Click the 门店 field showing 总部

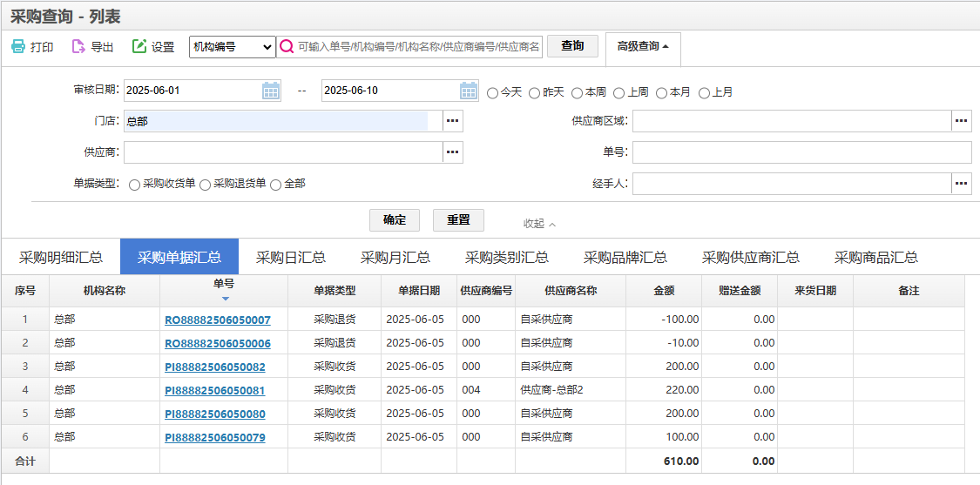283,121
